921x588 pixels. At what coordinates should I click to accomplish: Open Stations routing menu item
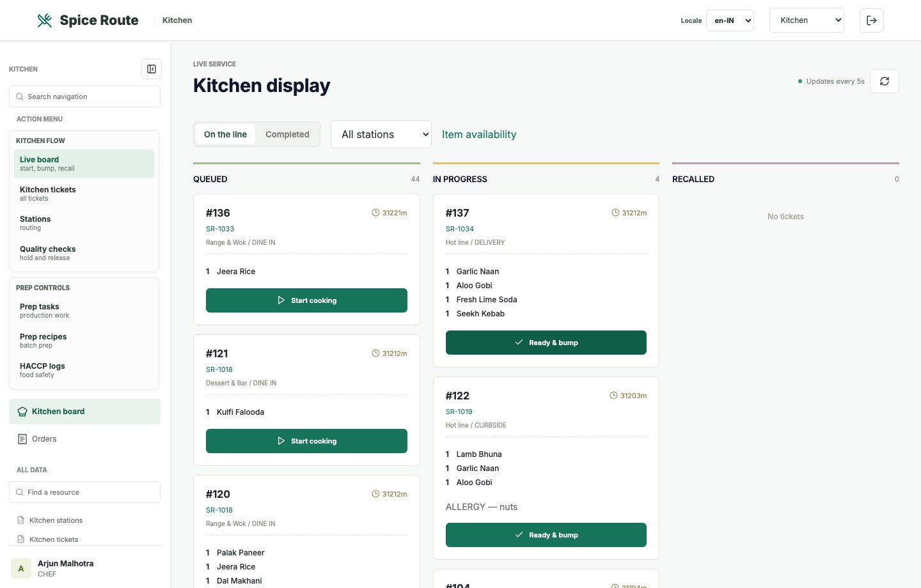click(84, 223)
